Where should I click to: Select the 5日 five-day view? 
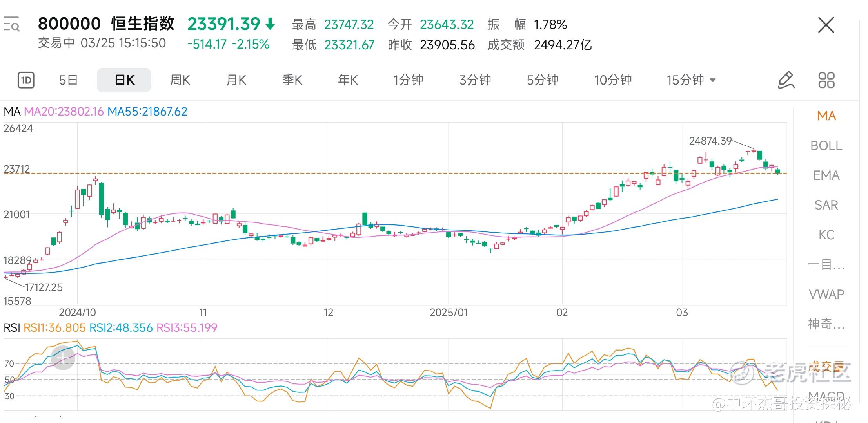coord(68,80)
